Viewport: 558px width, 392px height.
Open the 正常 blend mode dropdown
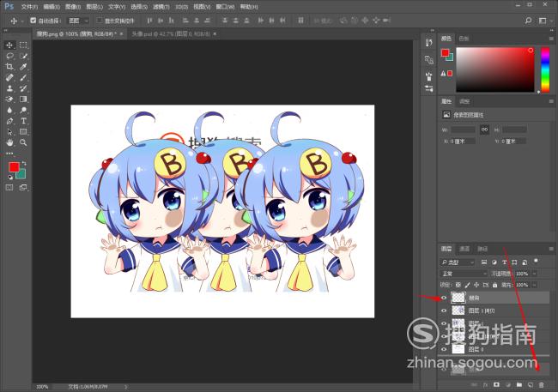click(464, 274)
